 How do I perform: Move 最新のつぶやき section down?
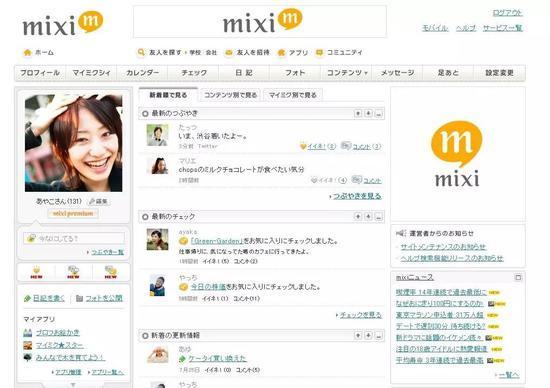(x=368, y=113)
